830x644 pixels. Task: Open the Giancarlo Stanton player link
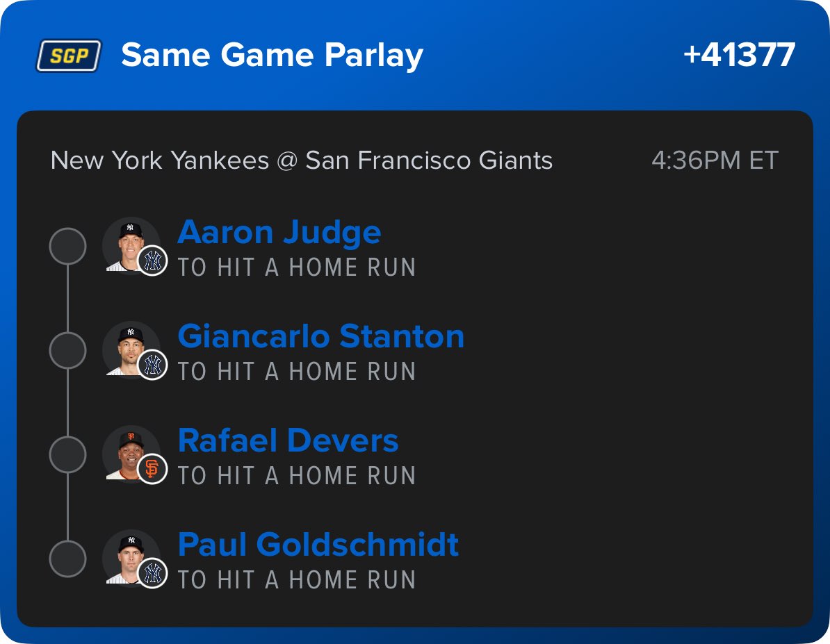click(320, 336)
